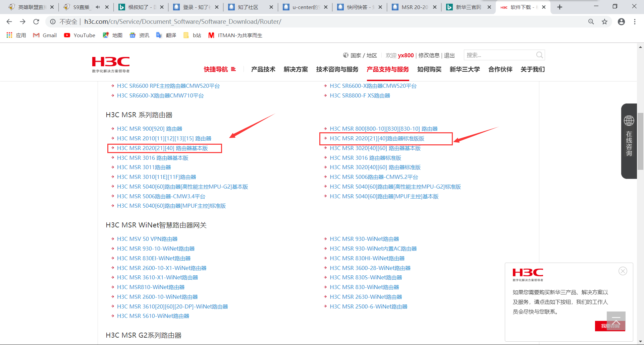Open the 技术咨询与服务 navigation menu

[x=337, y=69]
